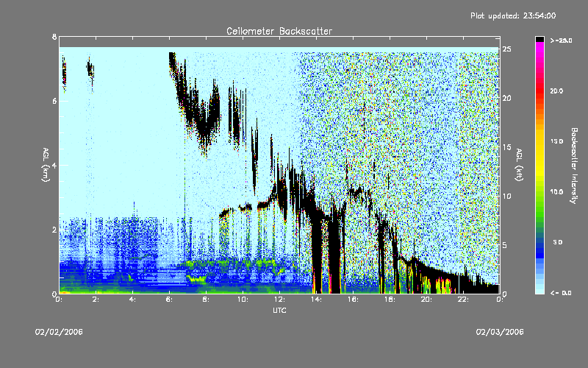This screenshot has height=368, width=588.
Task: Click the "15.0" colorbar value
Action: [x=556, y=141]
